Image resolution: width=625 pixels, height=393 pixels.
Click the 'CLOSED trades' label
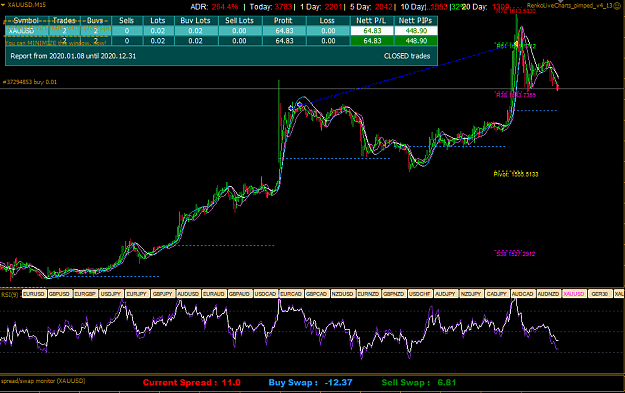(407, 56)
